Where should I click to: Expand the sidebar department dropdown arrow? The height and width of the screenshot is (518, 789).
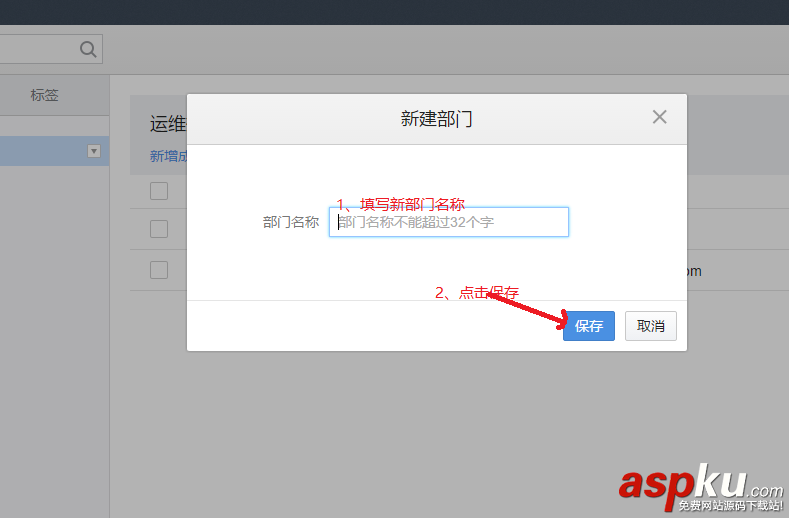click(x=94, y=151)
